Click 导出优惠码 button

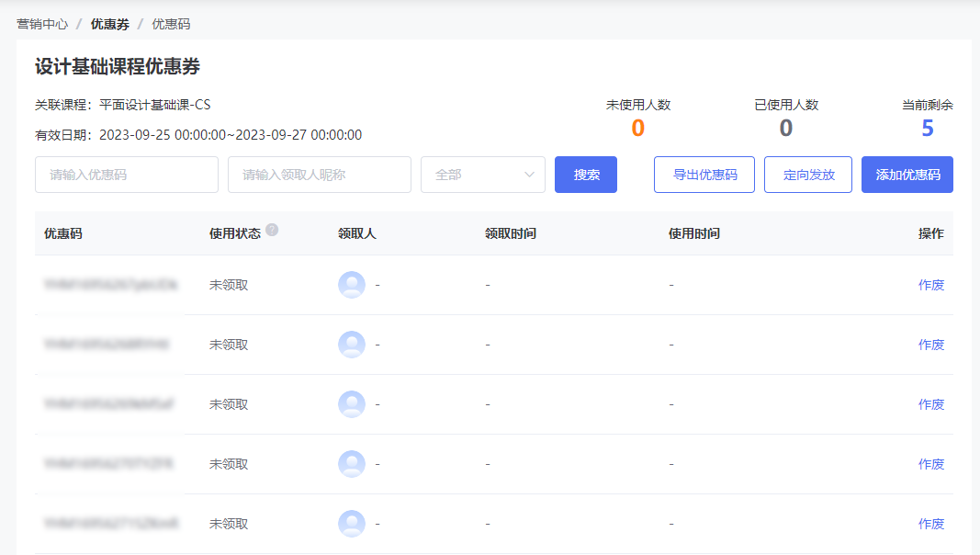pyautogui.click(x=704, y=175)
